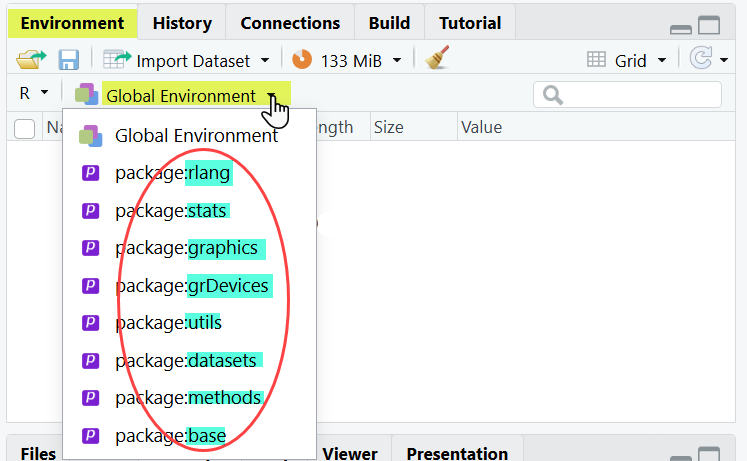The image size is (747, 461).
Task: Maximize the Environment pane
Action: click(x=709, y=27)
